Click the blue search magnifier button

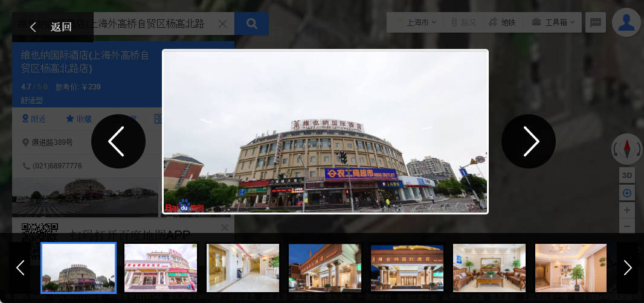(x=251, y=24)
